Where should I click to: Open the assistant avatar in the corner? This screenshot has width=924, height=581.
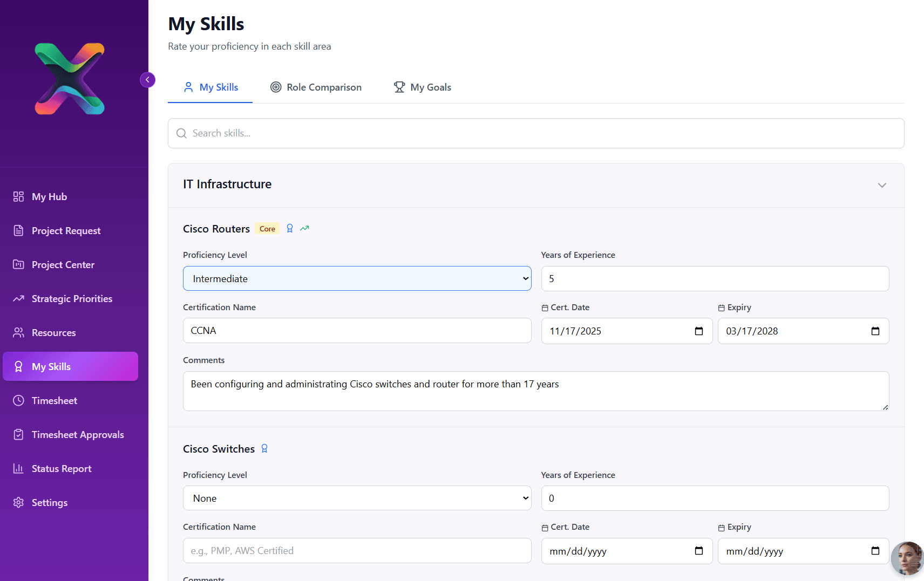(907, 558)
